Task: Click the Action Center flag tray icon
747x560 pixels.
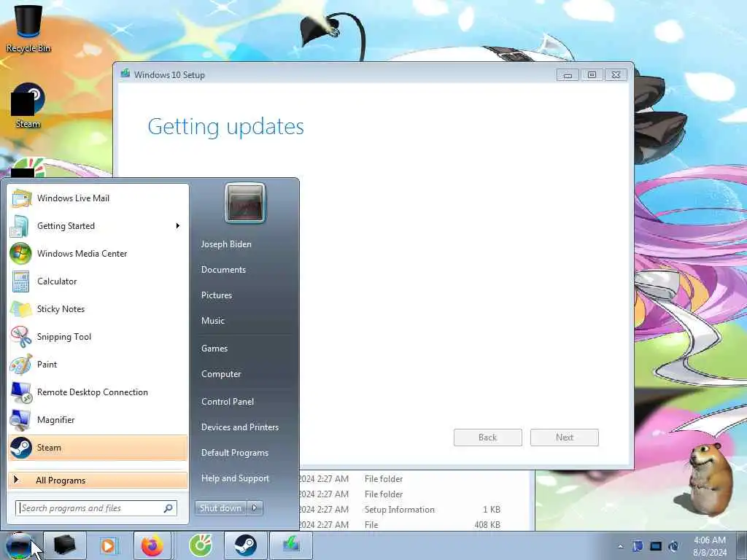Action: [638, 546]
